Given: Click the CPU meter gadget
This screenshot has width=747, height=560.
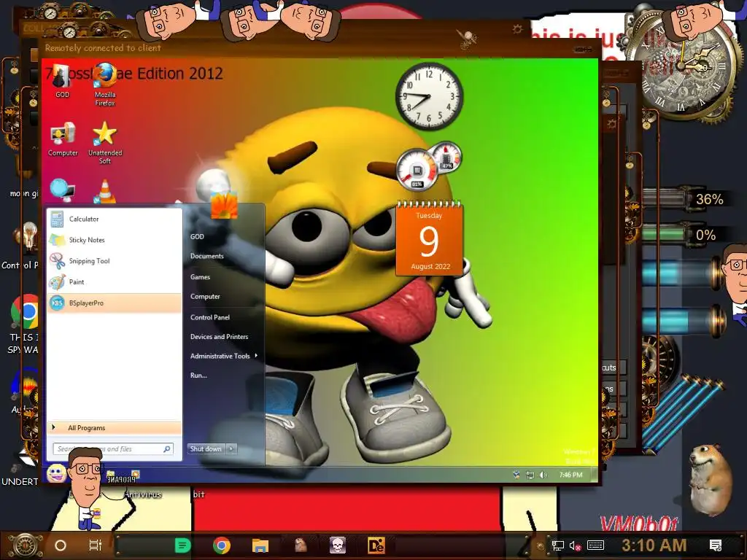Looking at the screenshot, I should [x=417, y=171].
